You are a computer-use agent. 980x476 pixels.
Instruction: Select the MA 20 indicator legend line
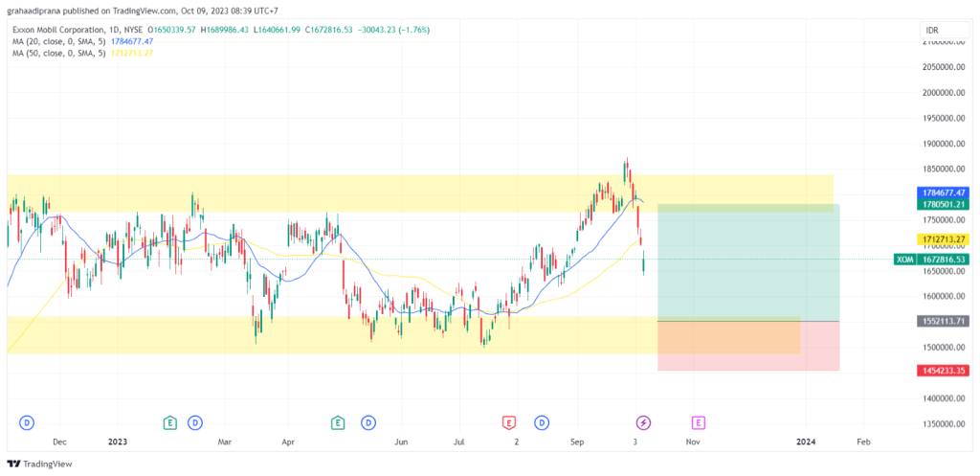pos(82,41)
